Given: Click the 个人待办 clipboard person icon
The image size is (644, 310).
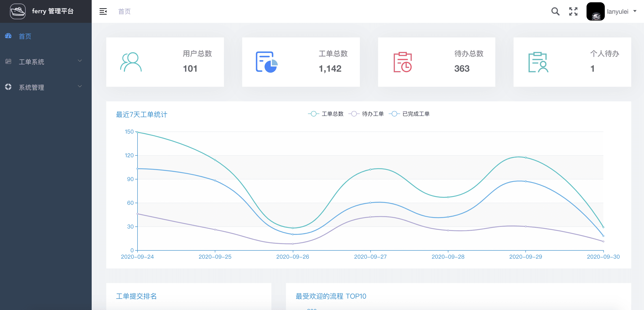Looking at the screenshot, I should pos(538,62).
